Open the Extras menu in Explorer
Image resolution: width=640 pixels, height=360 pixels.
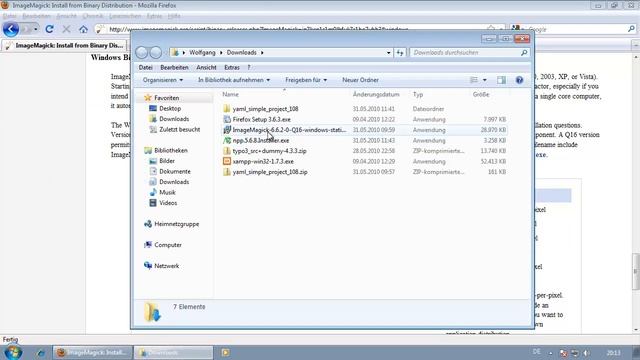tap(232, 67)
